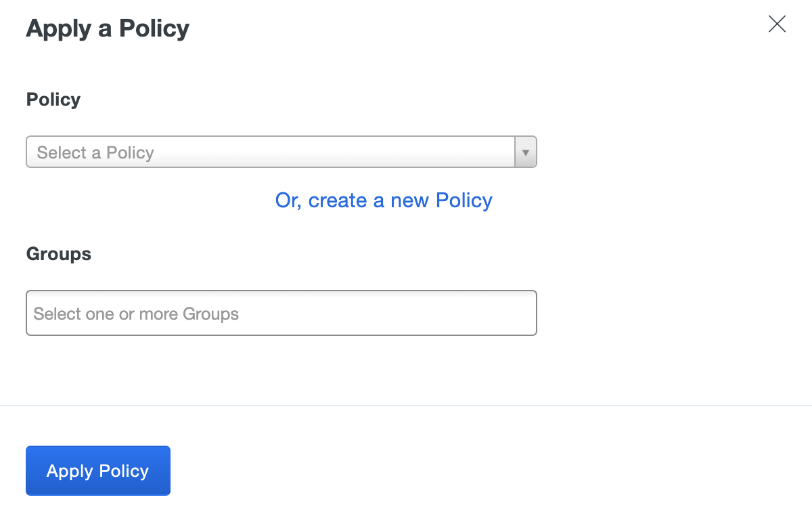Select the dismiss icon at top right
This screenshot has width=812, height=510.
coord(777,24)
